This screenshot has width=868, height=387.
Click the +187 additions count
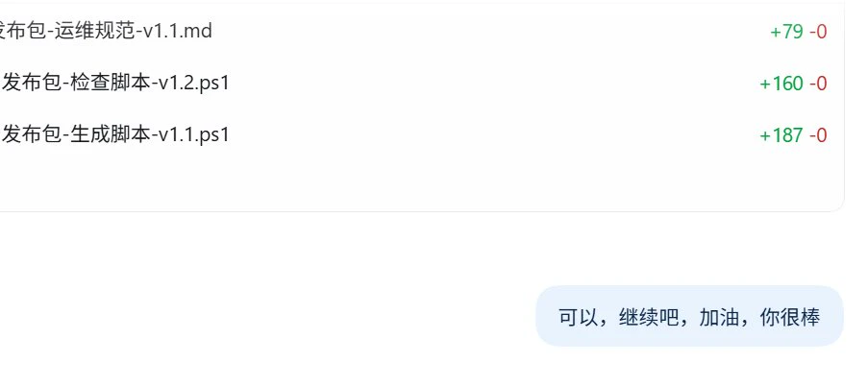781,134
